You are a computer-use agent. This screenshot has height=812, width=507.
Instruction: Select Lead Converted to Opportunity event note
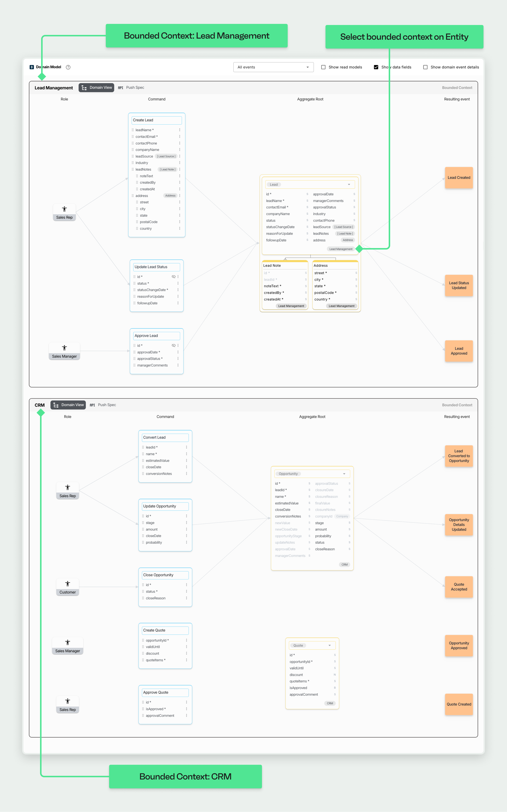point(459,456)
